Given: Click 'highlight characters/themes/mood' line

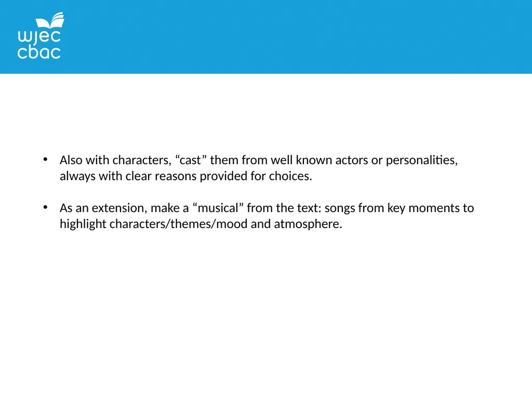Looking at the screenshot, I should coord(201,224).
